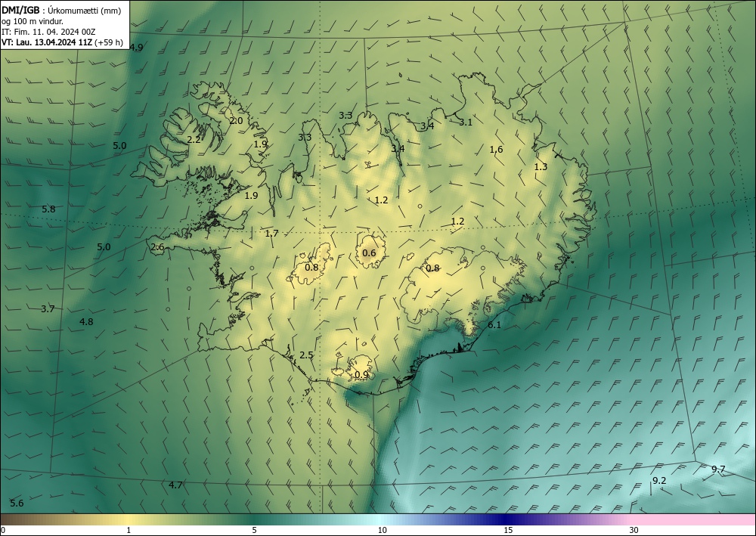This screenshot has height=536, width=756.
Task: Click the '5' tick on the color scale
Action: [x=255, y=530]
